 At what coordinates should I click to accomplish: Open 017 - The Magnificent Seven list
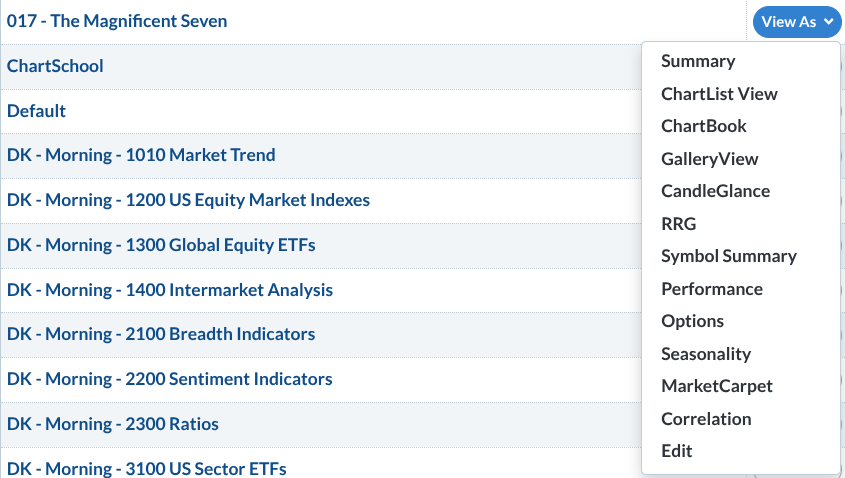[x=117, y=21]
